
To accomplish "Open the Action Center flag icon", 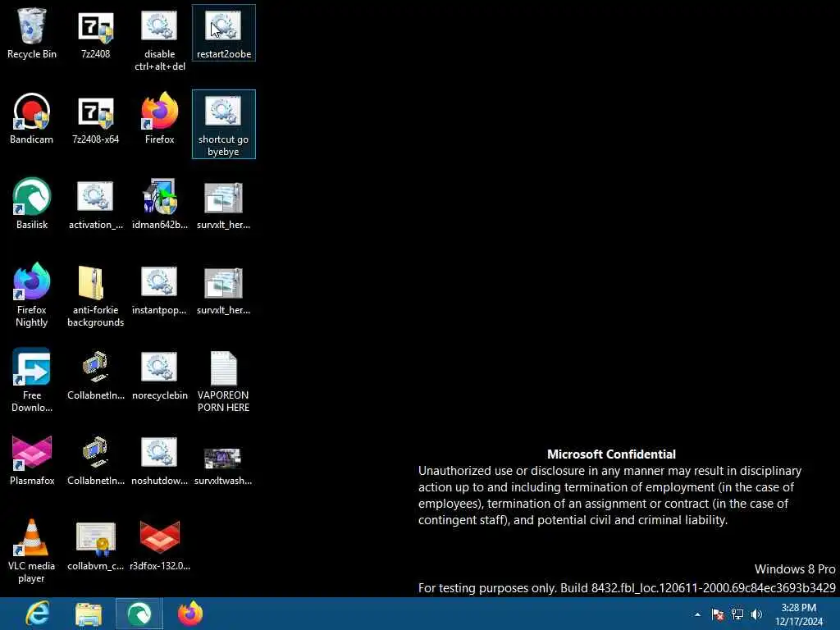I will coord(717,614).
